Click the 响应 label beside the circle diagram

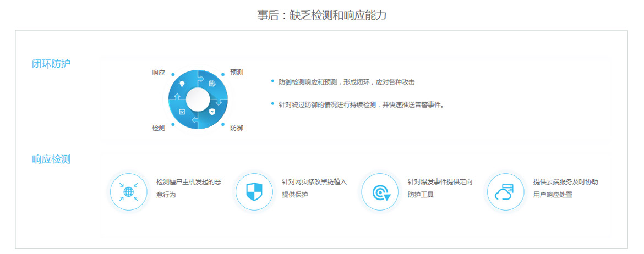click(x=159, y=73)
